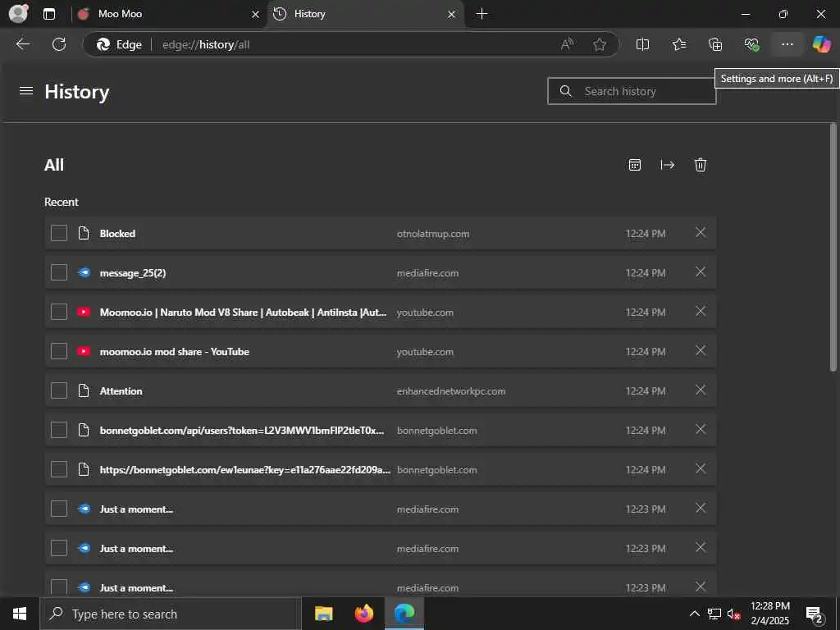Open Browser essentials heart icon
The image size is (840, 630).
tap(751, 44)
